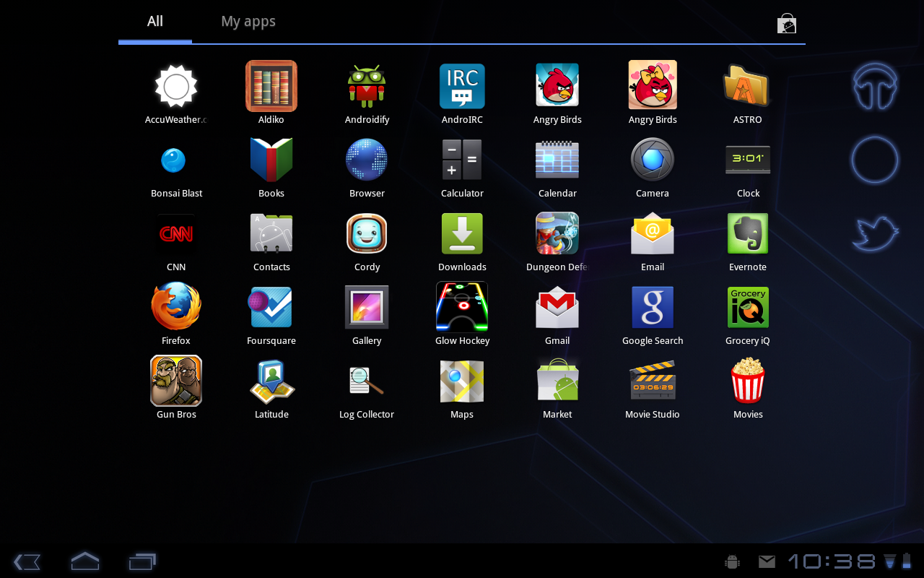Viewport: 924px width, 578px height.
Task: Launch AndroIRC chat client
Action: pyautogui.click(x=462, y=87)
